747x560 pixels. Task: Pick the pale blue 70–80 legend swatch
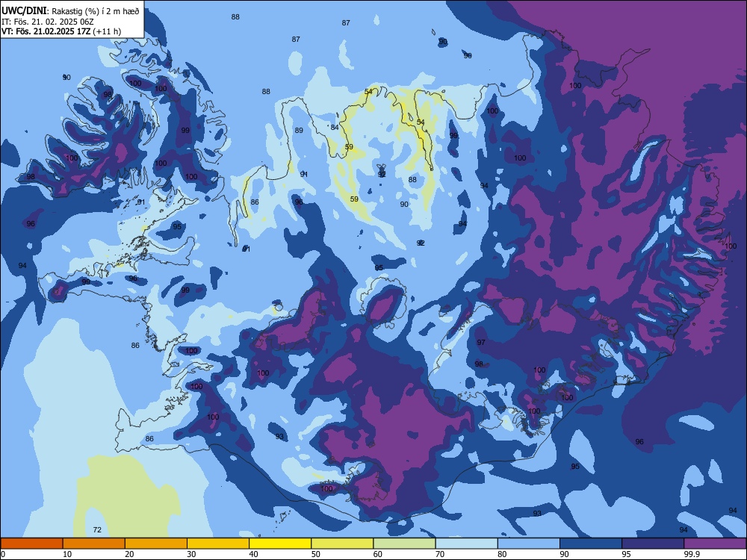[466, 544]
